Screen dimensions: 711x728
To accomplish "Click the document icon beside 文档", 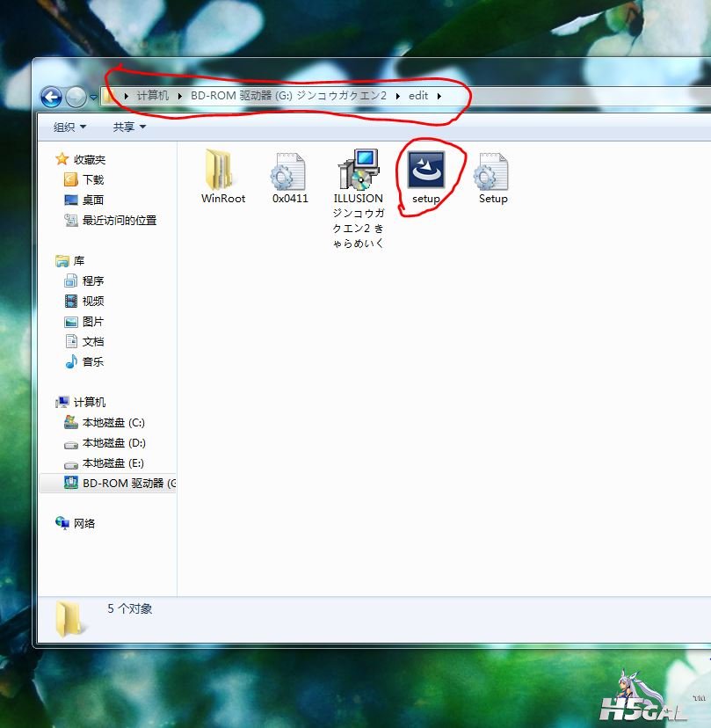I will click(71, 341).
